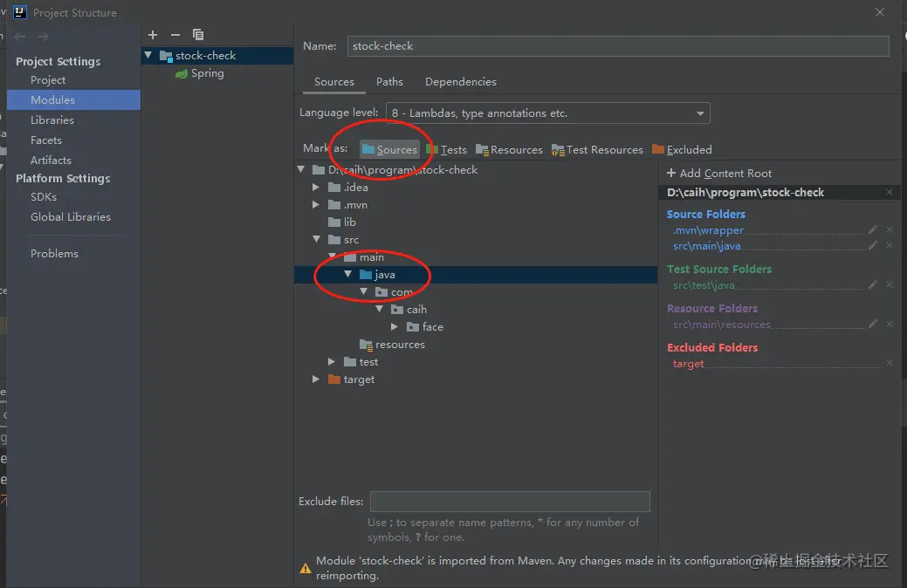Select the main folder in tree

tap(364, 257)
